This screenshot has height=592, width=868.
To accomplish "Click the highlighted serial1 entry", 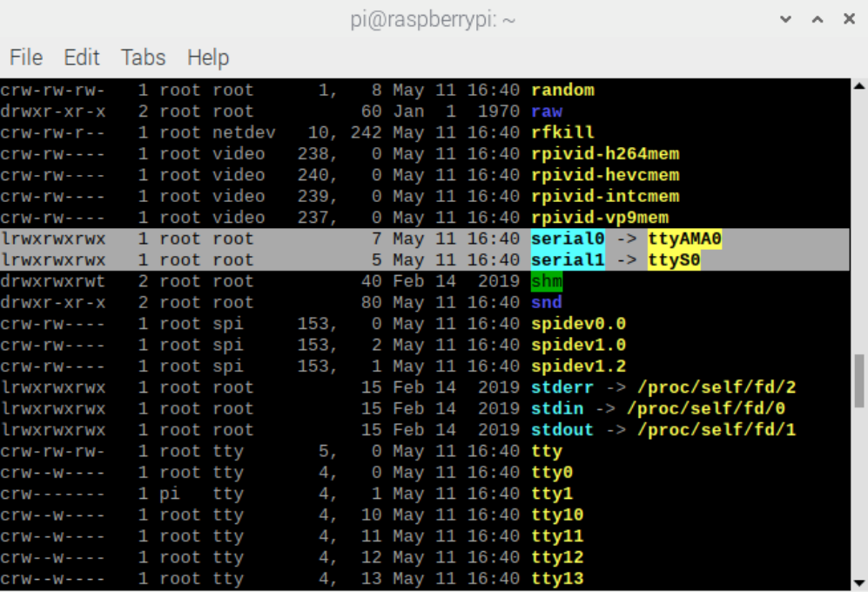I will coord(568,260).
